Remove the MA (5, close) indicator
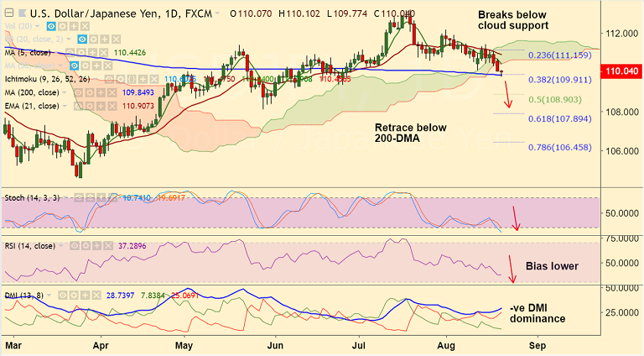Screen dimensions: 644x356 tap(103, 53)
